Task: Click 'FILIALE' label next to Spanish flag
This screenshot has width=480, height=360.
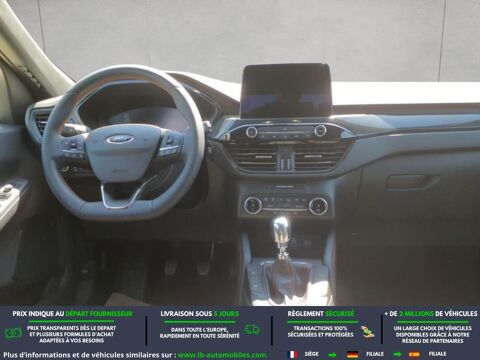Action: tap(437, 354)
